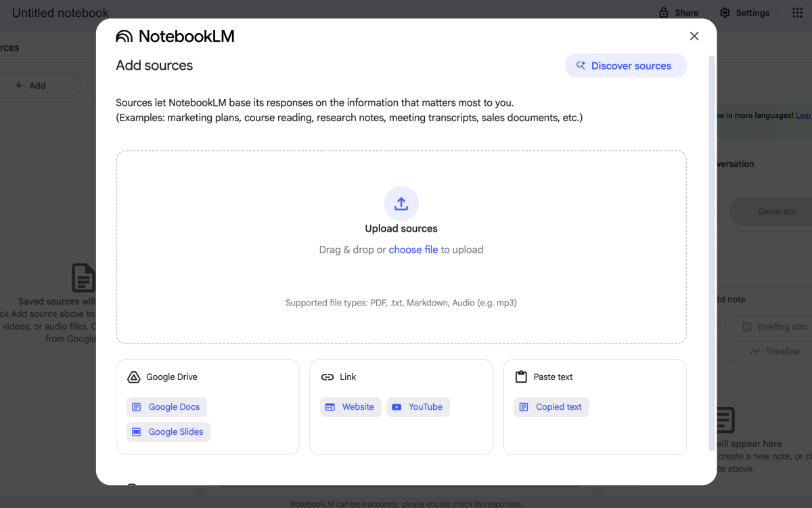Image resolution: width=812 pixels, height=508 pixels.
Task: Click Share in the background page
Action: (679, 13)
